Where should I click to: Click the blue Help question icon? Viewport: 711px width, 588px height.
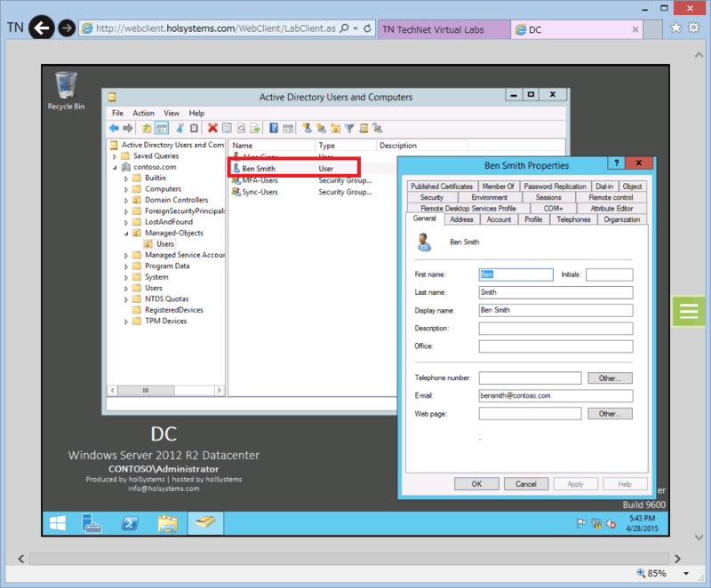point(274,128)
